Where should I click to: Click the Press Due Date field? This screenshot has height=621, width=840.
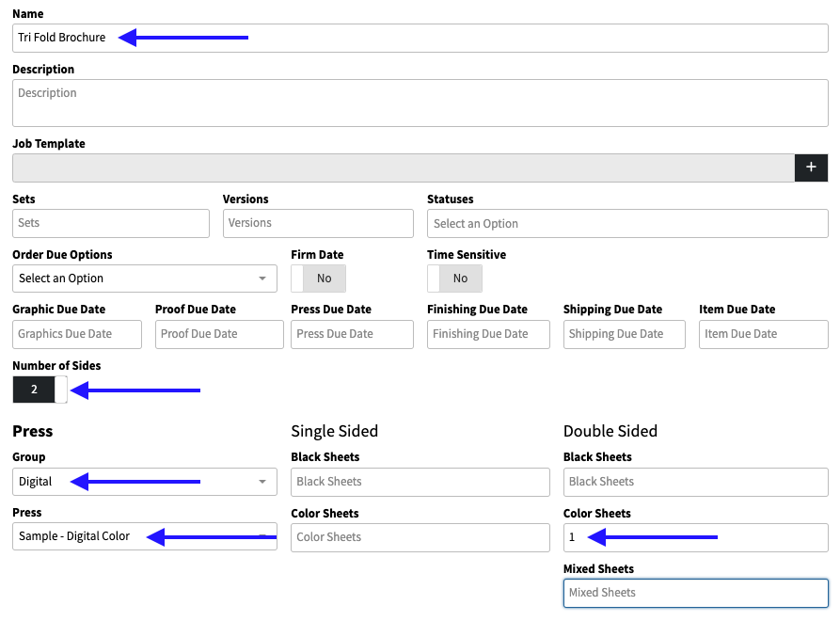pos(352,334)
